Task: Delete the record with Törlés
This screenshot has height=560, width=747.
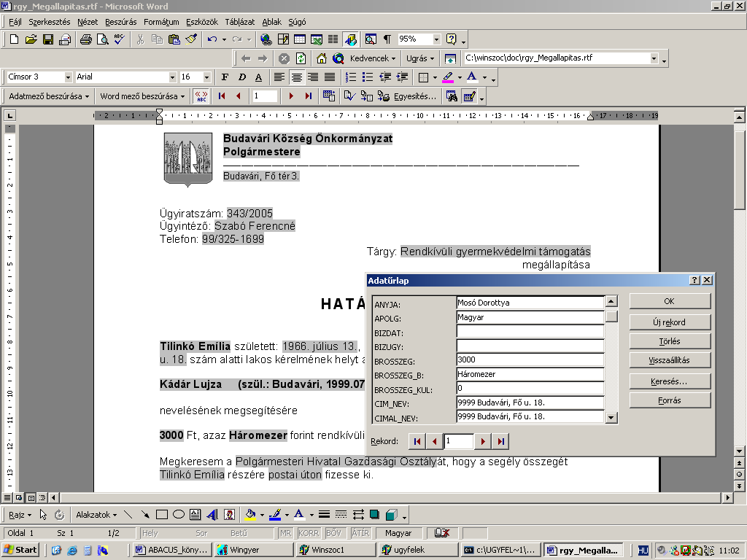Action: click(670, 341)
